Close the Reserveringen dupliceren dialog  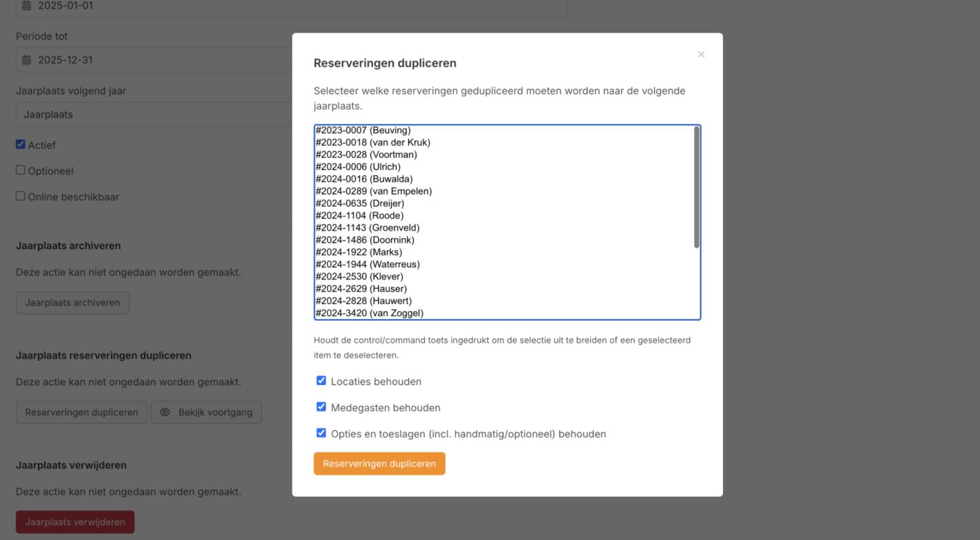coord(701,54)
